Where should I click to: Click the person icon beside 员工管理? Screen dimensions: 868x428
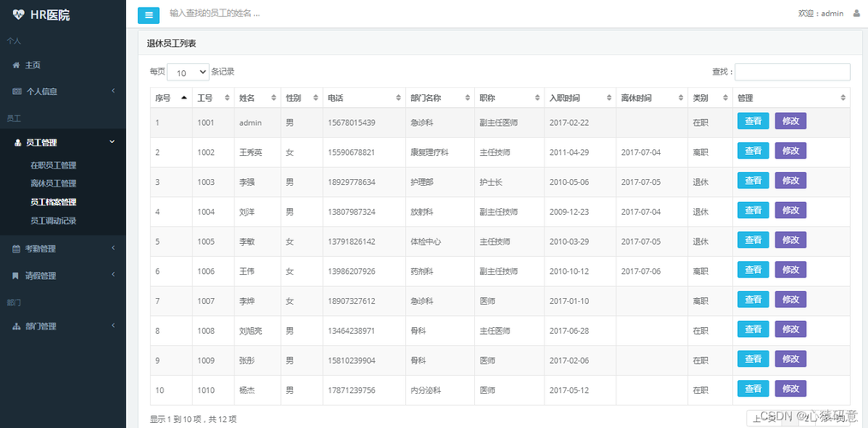point(17,143)
